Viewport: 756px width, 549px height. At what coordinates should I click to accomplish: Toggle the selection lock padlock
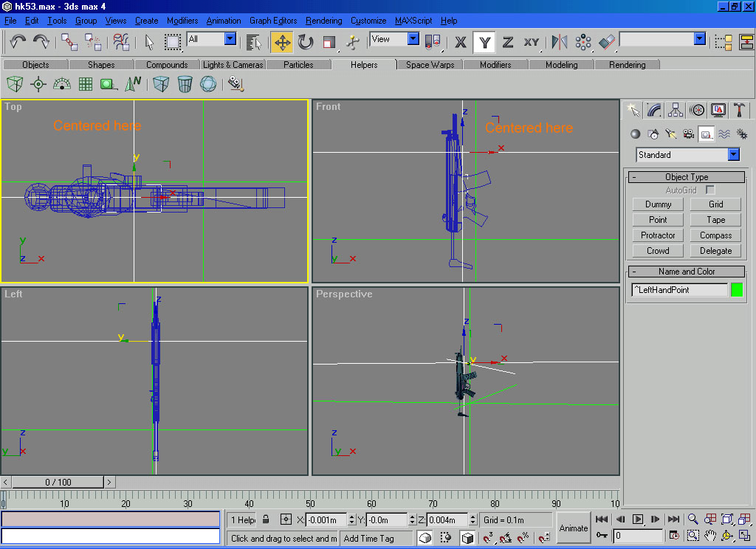click(266, 519)
